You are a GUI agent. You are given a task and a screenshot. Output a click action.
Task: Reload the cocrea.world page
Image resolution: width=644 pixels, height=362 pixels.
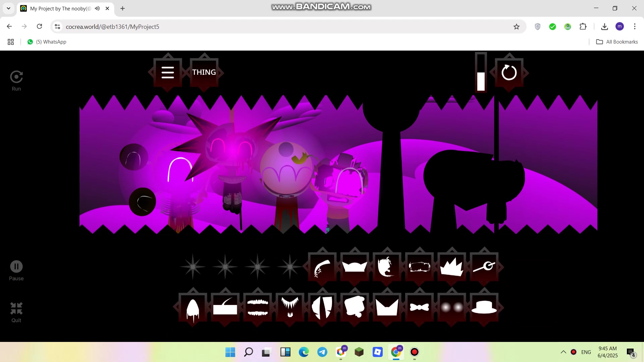pos(40,26)
